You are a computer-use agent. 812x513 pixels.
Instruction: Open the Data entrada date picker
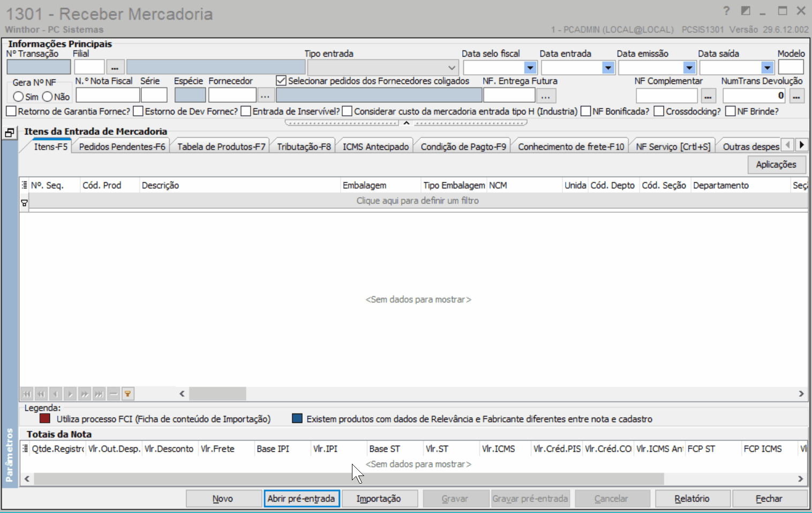608,68
